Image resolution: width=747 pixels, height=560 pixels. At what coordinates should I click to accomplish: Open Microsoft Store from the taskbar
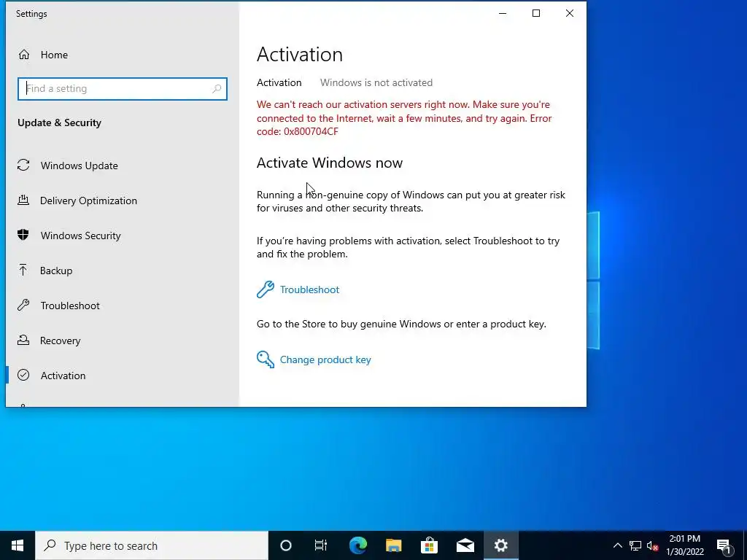tap(429, 545)
